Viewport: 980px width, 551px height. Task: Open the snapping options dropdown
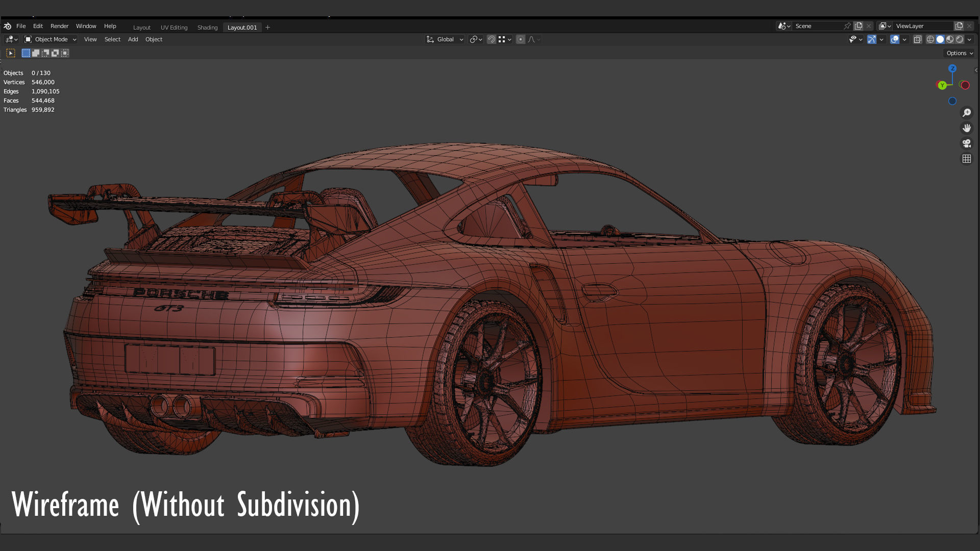505,39
